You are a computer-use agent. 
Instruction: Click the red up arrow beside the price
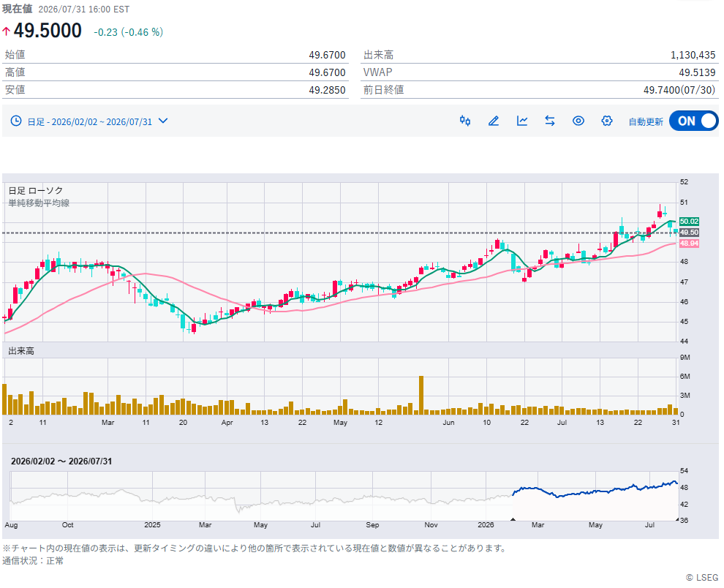(x=6, y=31)
